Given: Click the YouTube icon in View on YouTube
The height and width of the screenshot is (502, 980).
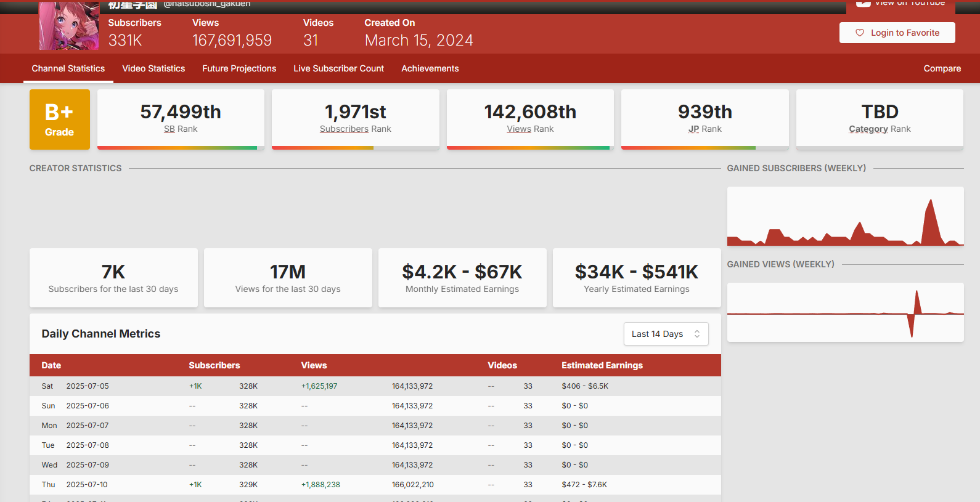Looking at the screenshot, I should coord(864,3).
